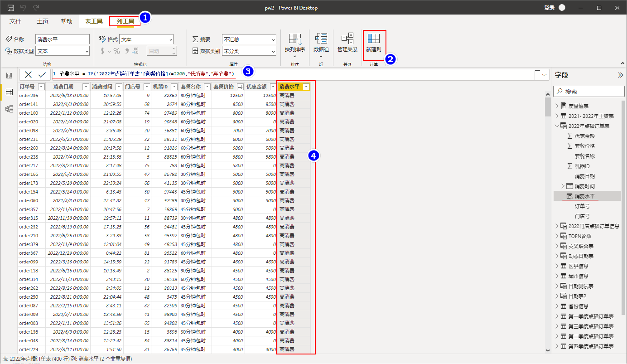The height and width of the screenshot is (364, 627).
Task: Switch to Model view icon
Action: [x=9, y=109]
